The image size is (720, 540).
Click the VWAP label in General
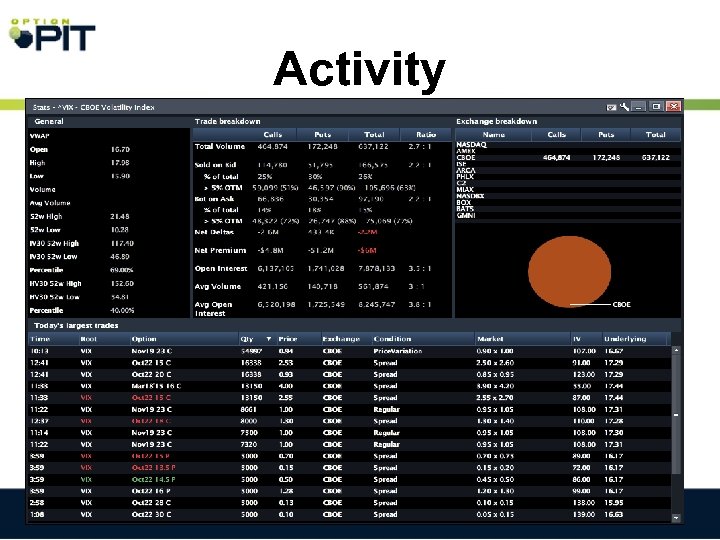pyautogui.click(x=39, y=136)
